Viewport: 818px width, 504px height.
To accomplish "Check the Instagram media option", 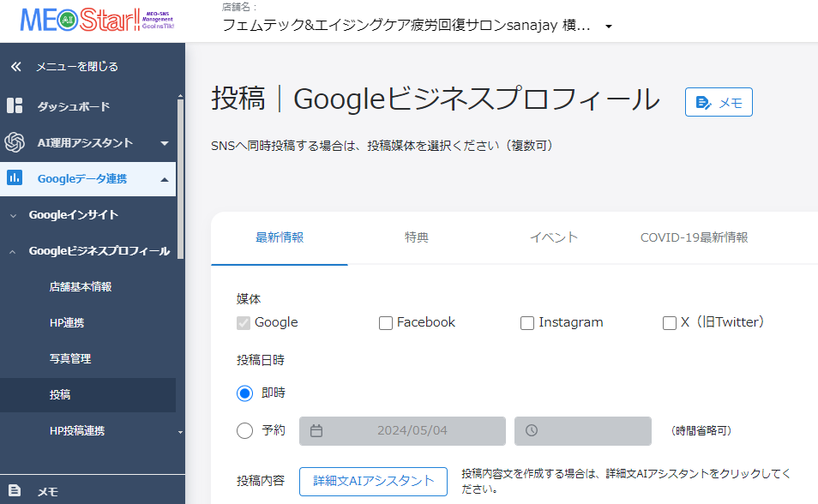I will 527,323.
